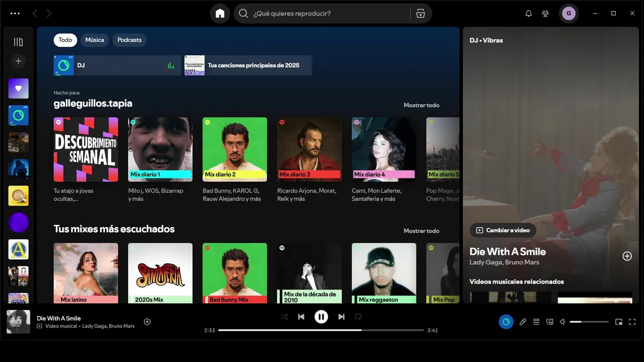Pause the current song
This screenshot has width=644, height=362.
(x=321, y=317)
